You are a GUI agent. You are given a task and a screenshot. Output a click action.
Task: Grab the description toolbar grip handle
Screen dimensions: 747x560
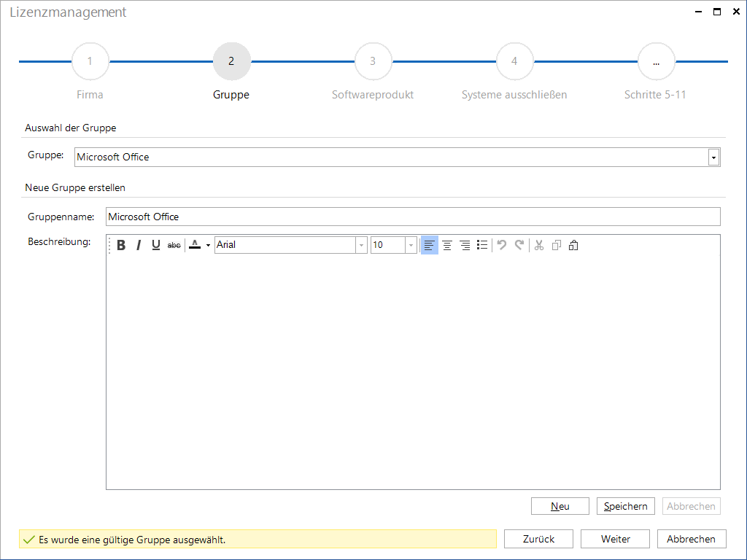109,245
